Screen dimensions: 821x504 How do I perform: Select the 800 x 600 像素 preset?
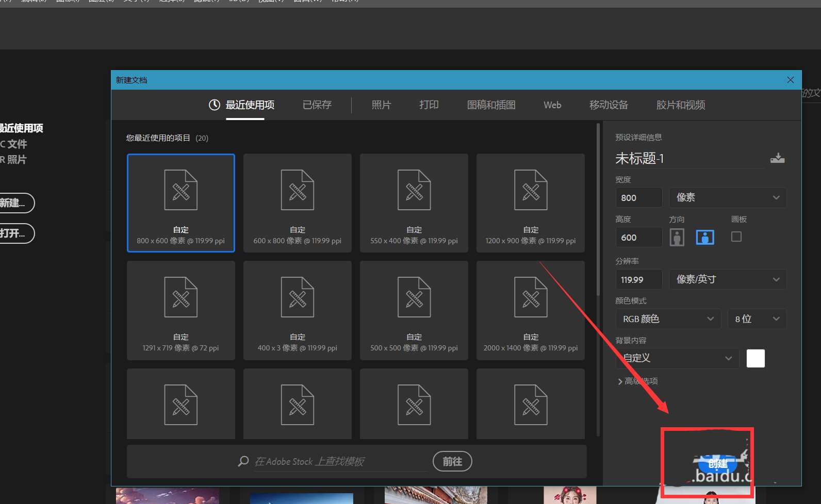coord(181,203)
